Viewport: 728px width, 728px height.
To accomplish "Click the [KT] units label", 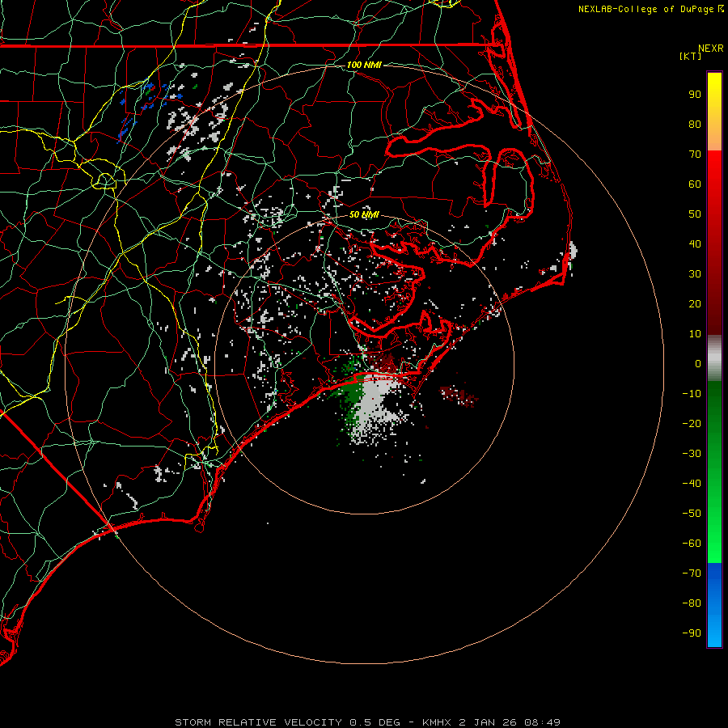I will pos(690,56).
